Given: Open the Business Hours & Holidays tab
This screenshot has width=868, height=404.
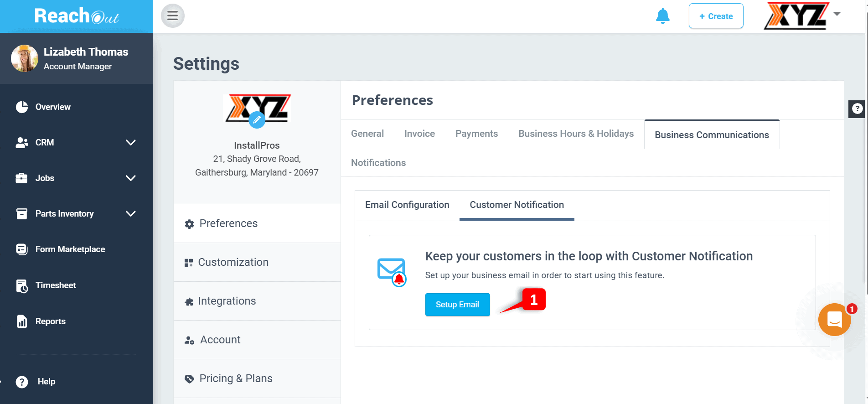Looking at the screenshot, I should tap(576, 133).
